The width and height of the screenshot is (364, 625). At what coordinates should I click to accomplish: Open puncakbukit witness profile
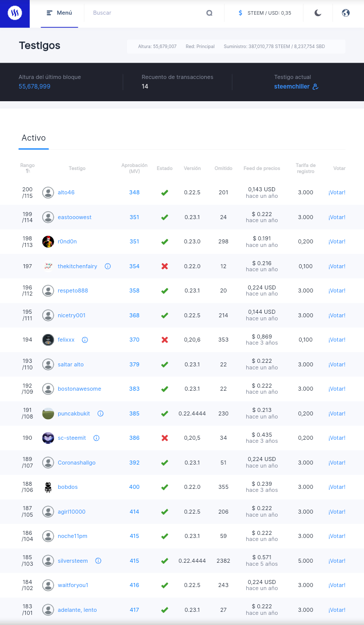(74, 413)
